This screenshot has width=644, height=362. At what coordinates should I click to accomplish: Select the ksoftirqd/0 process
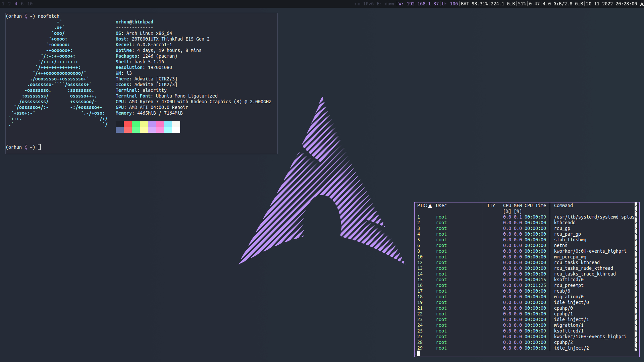click(x=525, y=280)
